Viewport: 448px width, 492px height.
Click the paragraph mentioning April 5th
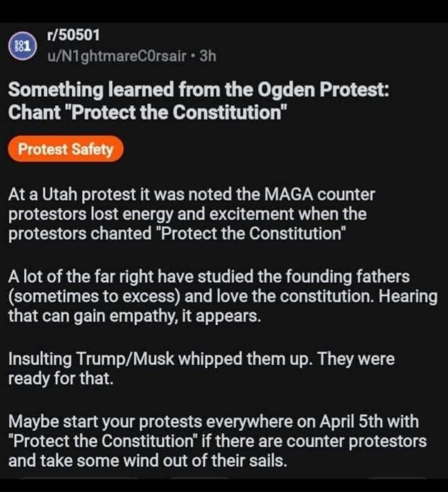pos(217,441)
